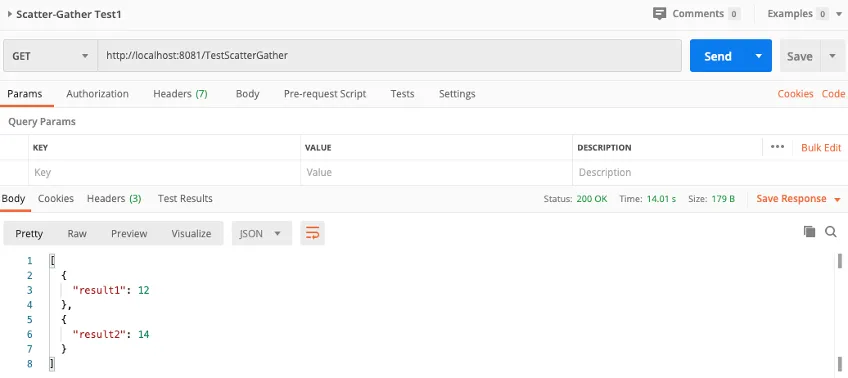The height and width of the screenshot is (378, 848).
Task: Open the Save Response dropdown arrow
Action: [837, 200]
